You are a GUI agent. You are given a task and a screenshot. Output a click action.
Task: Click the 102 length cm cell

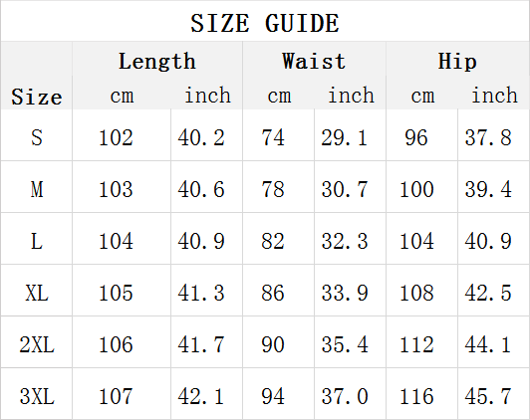(116, 137)
